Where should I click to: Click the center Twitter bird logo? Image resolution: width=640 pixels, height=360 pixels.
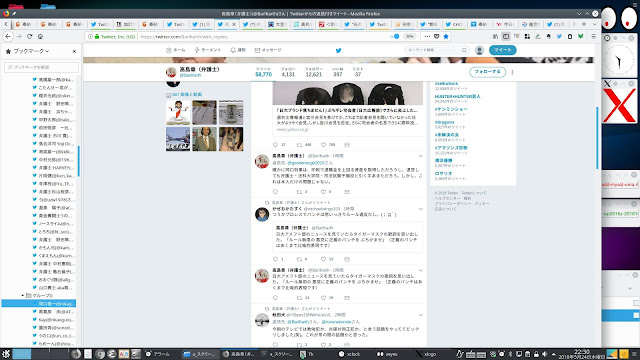338,50
